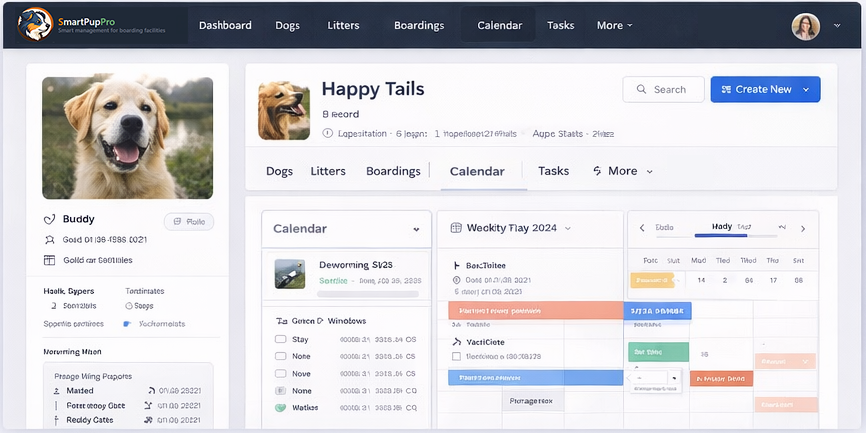Viewport: 866px width, 433px height.
Task: Open the More menu in top navigation
Action: 614,25
